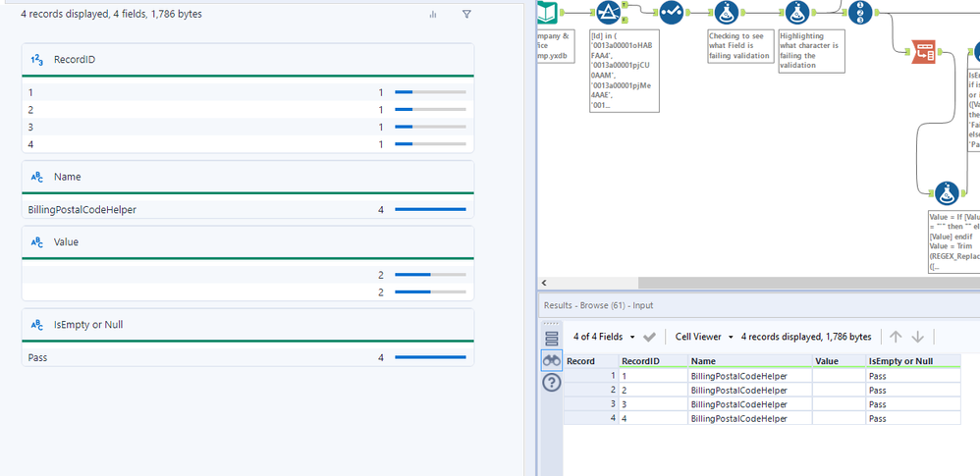
Task: Select the Data Cleansing checkmark tool
Action: (x=672, y=12)
